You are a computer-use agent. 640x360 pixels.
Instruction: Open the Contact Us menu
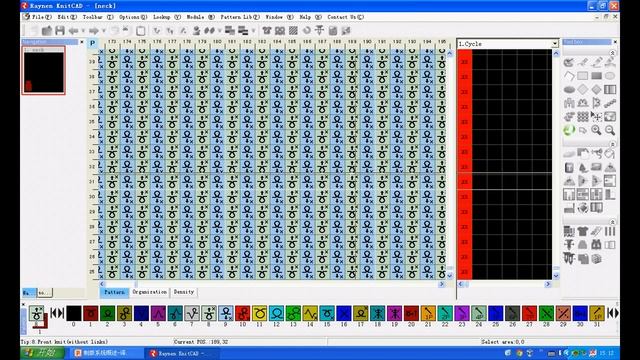(345, 17)
